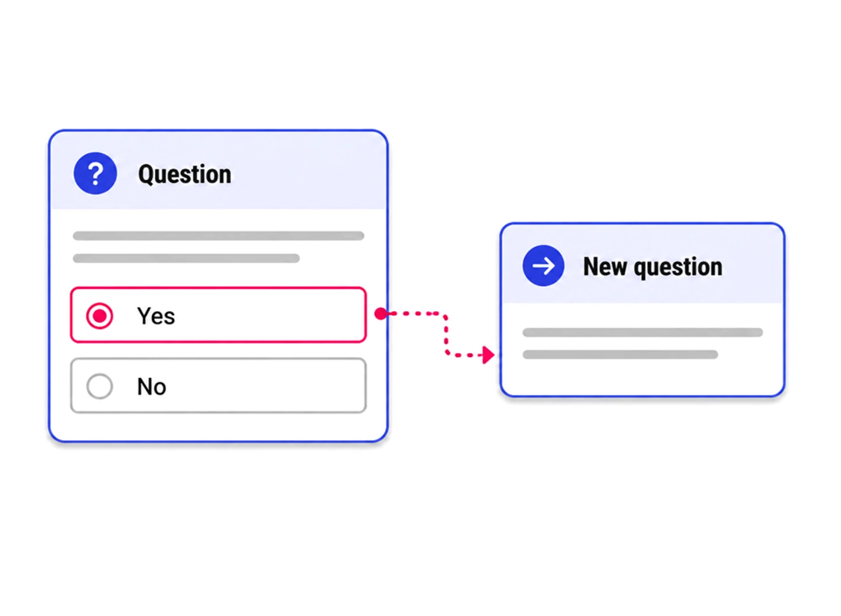
Task: Click the "New question" card title
Action: [x=653, y=267]
